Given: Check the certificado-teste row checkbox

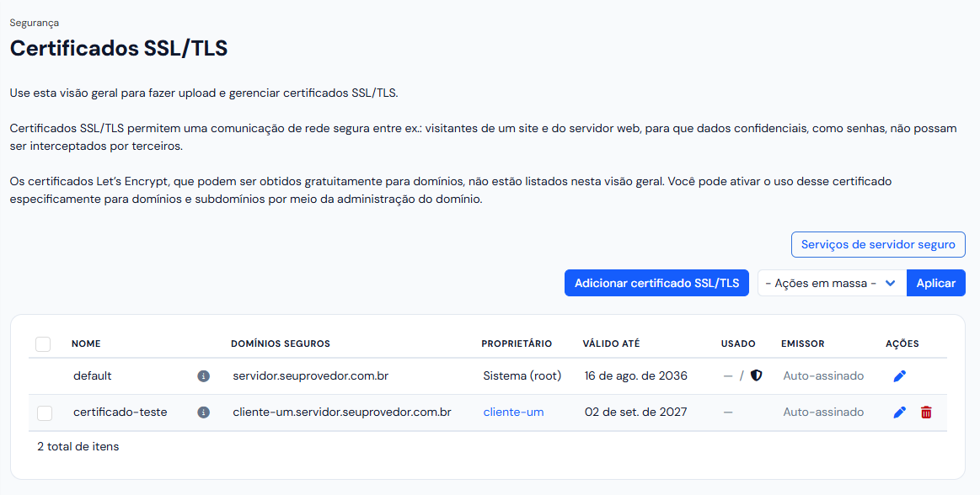Looking at the screenshot, I should [x=45, y=412].
